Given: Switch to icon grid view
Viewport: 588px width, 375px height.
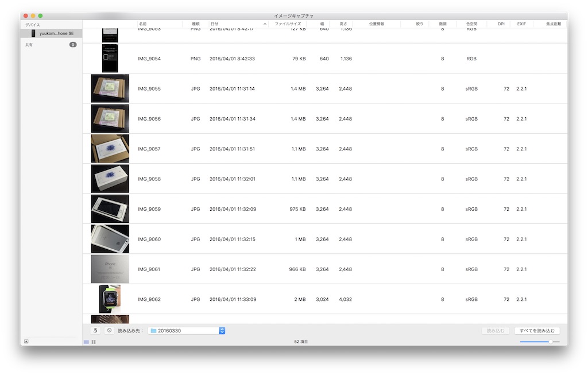Looking at the screenshot, I should coord(94,342).
